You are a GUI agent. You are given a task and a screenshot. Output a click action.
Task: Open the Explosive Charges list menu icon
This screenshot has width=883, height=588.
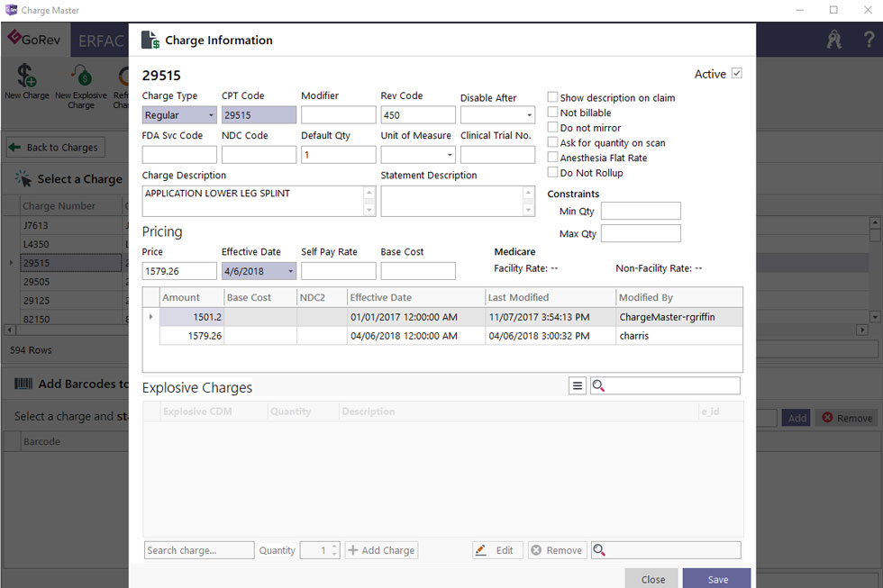[x=578, y=385]
